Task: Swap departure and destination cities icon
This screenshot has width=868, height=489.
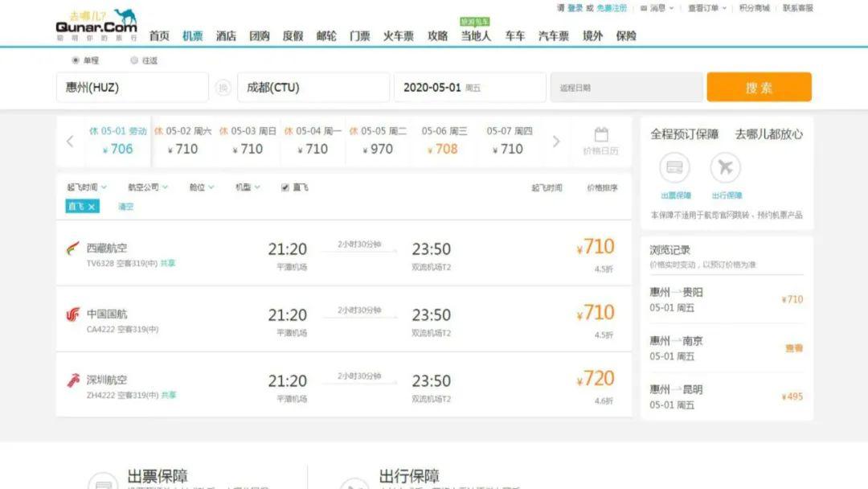Action: pyautogui.click(x=223, y=88)
